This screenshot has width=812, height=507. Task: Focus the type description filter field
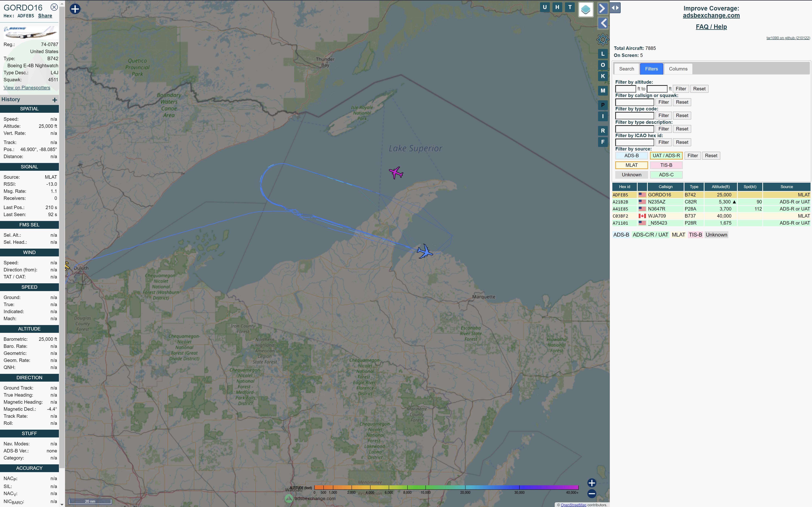pyautogui.click(x=634, y=129)
